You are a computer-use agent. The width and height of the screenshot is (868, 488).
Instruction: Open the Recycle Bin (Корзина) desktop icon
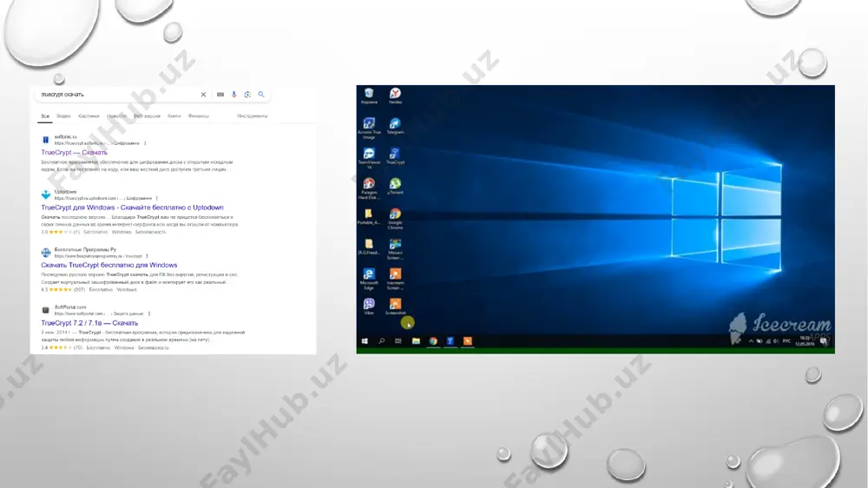[369, 96]
